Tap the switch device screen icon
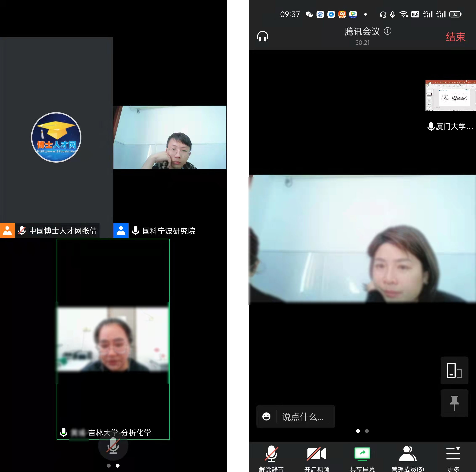Screen dimensions: 476x472 point(454,370)
